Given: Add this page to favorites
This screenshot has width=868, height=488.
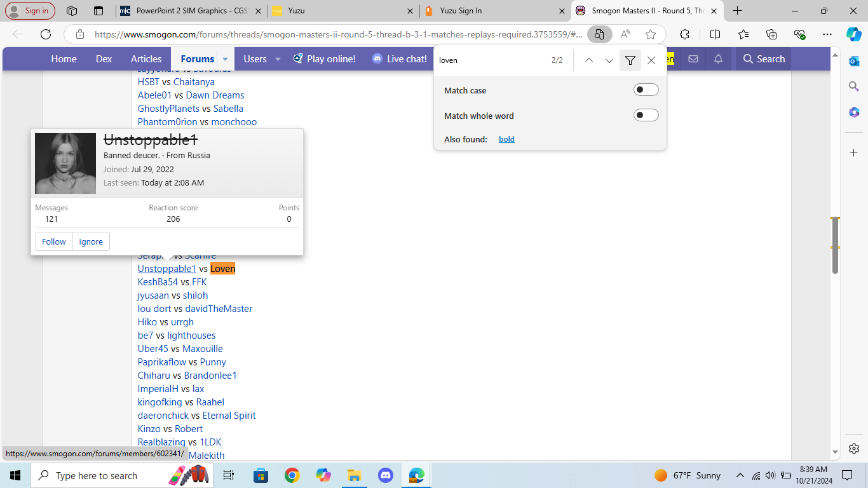Looking at the screenshot, I should (x=650, y=34).
